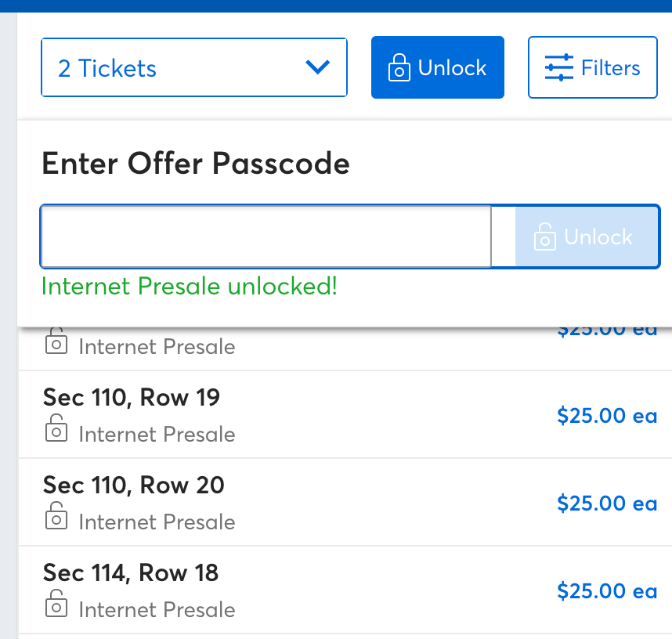Click the $25.00 ea price for Sec 114
This screenshot has width=672, height=639.
click(x=607, y=591)
